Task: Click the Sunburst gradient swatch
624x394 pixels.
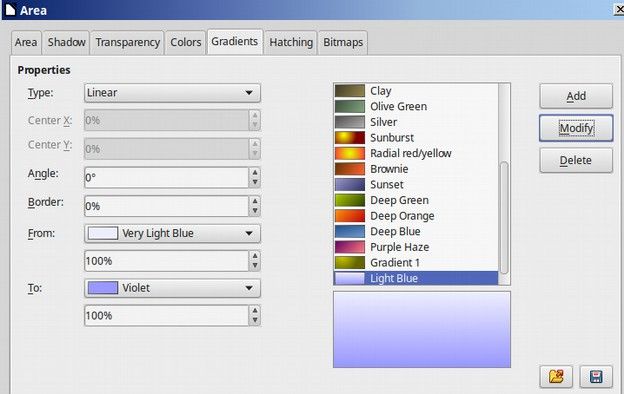Action: [349, 138]
